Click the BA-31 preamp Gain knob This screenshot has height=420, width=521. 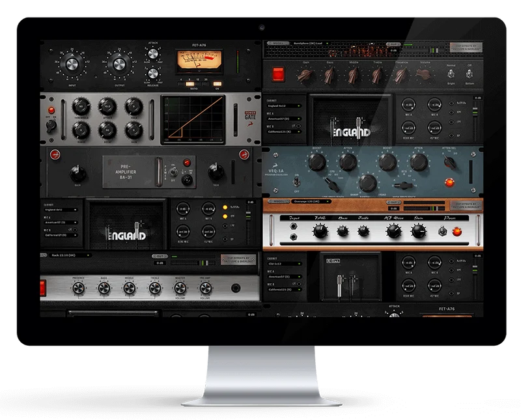click(x=77, y=173)
